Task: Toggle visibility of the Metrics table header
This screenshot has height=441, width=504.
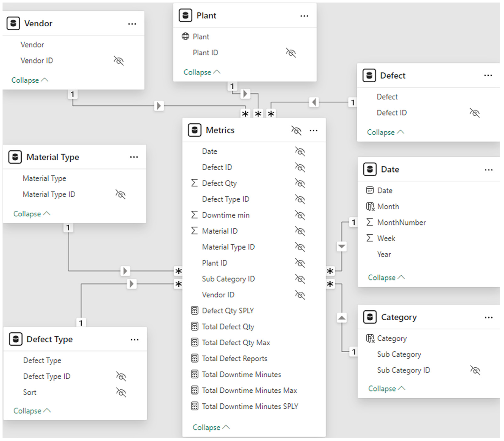Action: point(296,130)
